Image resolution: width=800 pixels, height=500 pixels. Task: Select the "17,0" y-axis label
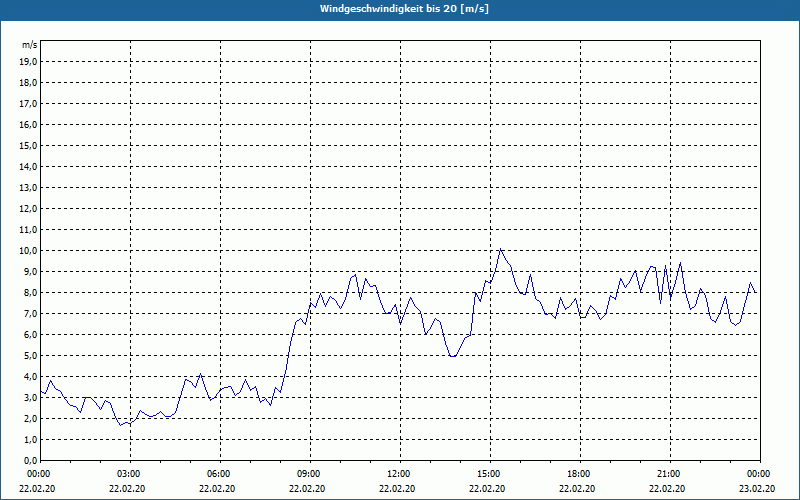pyautogui.click(x=28, y=104)
